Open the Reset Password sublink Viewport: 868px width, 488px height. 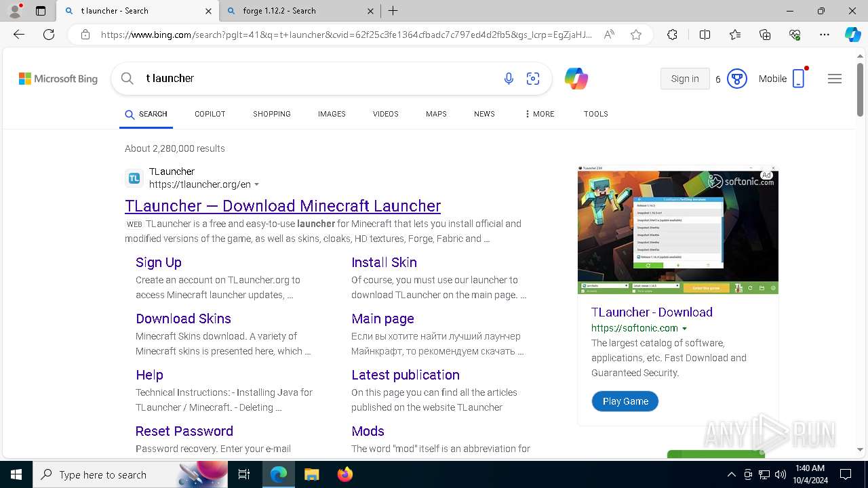click(184, 431)
